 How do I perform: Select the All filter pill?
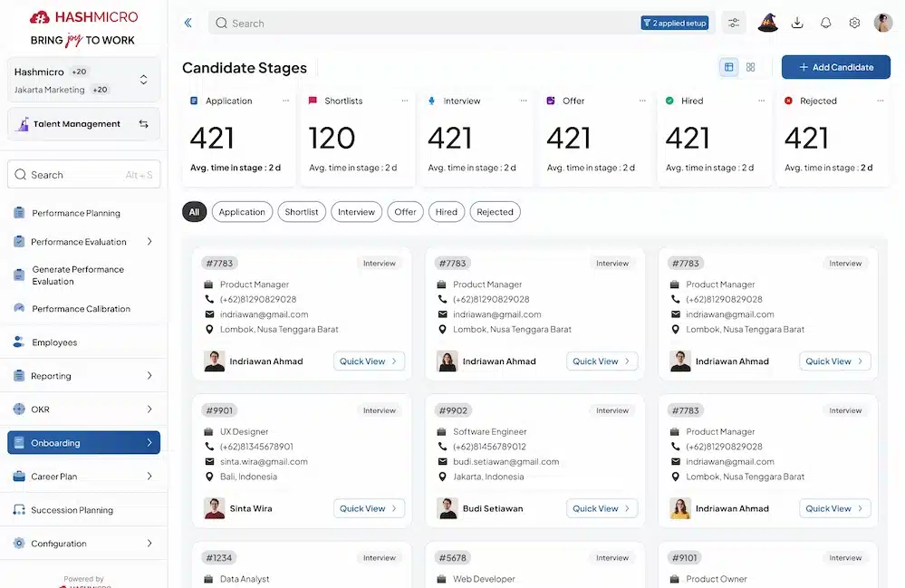(x=194, y=212)
